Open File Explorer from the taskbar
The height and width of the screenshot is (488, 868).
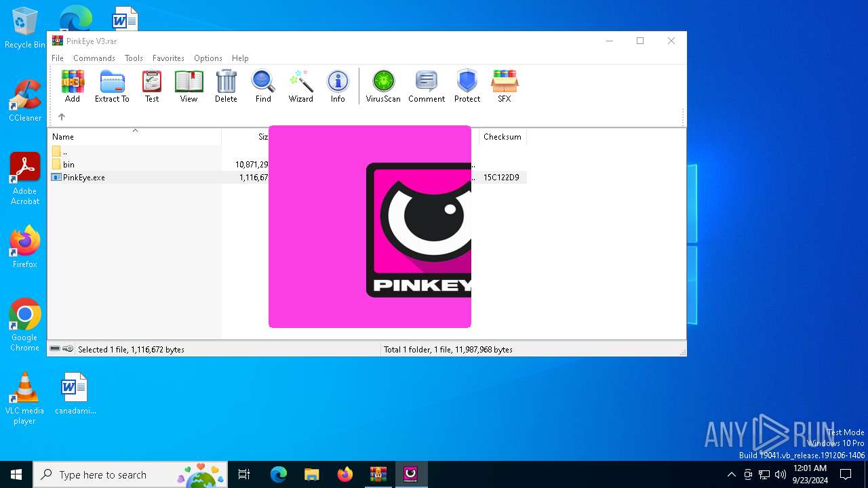(x=311, y=474)
